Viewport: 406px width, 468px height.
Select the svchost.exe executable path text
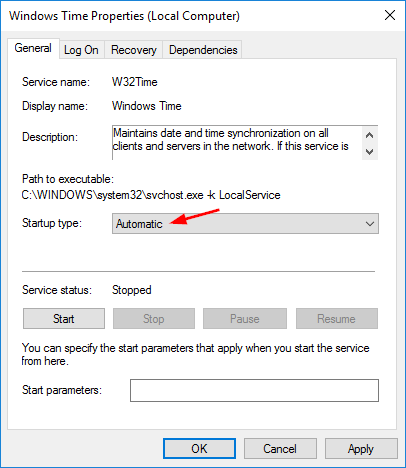point(151,195)
